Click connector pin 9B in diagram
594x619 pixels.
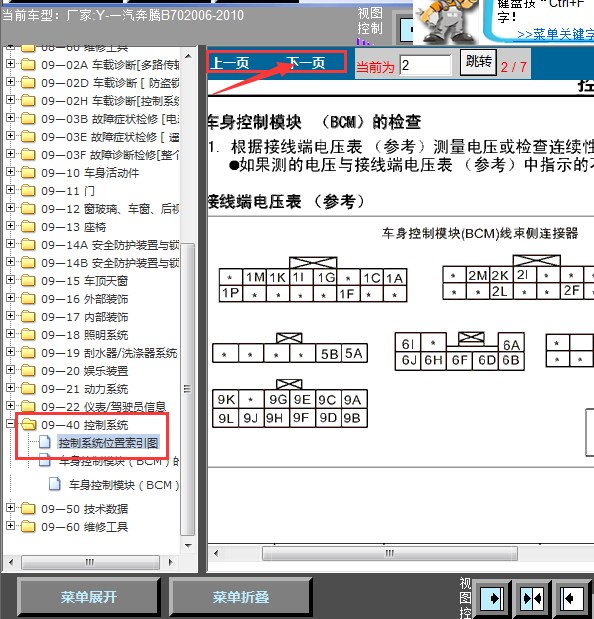click(354, 418)
